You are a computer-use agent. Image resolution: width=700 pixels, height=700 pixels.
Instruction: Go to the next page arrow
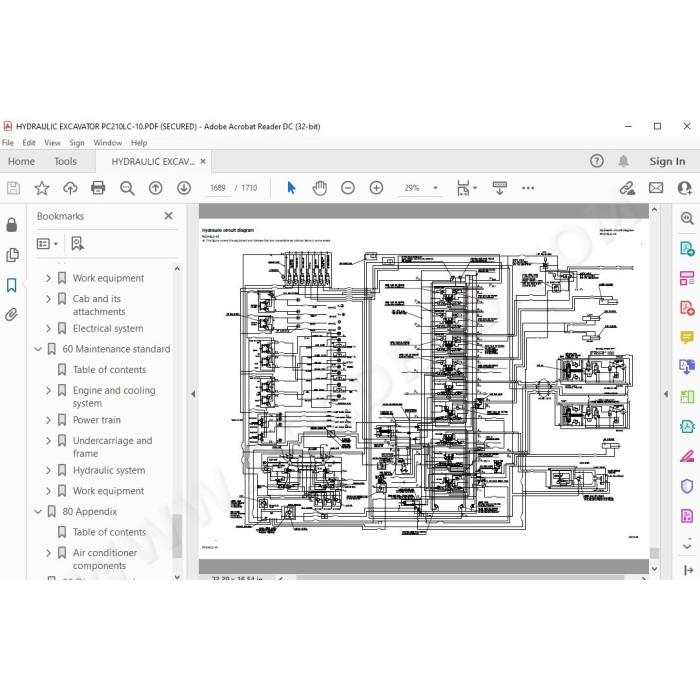click(x=184, y=188)
